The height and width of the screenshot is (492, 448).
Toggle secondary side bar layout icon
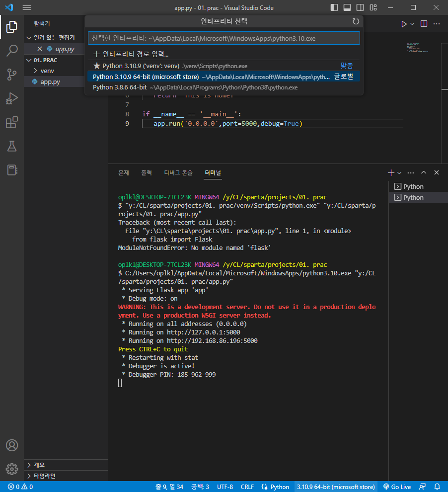(360, 7)
